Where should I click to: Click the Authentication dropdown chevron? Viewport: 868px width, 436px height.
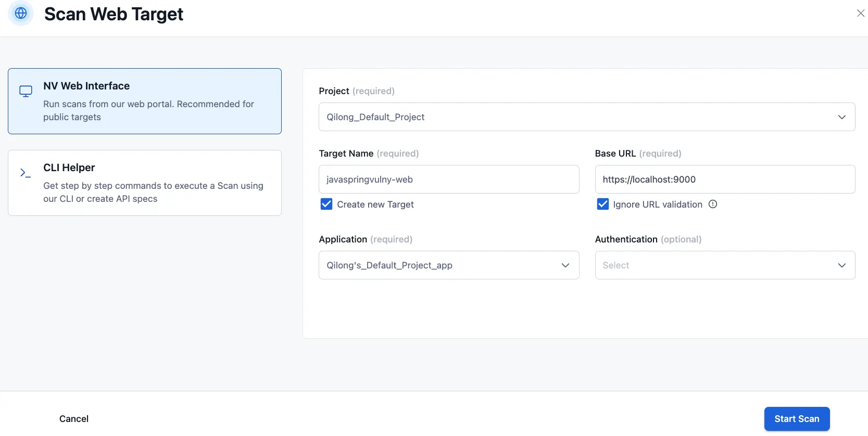(841, 265)
